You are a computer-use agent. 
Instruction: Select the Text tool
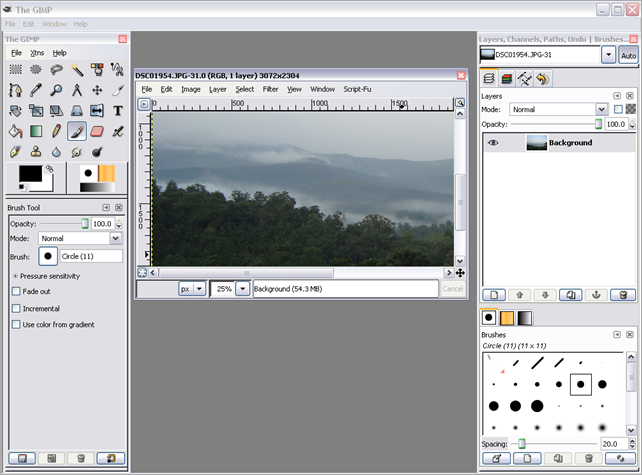click(x=118, y=110)
